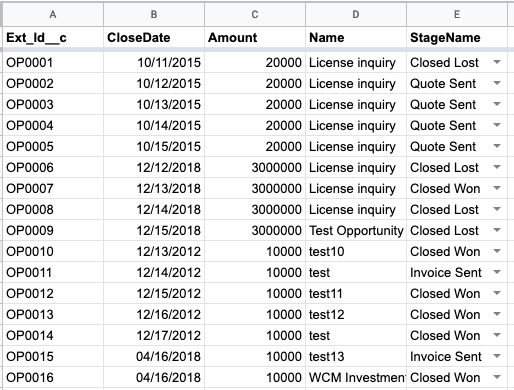This screenshot has width=514, height=390.
Task: Open StageName dropdown for OP0002
Action: 497,83
